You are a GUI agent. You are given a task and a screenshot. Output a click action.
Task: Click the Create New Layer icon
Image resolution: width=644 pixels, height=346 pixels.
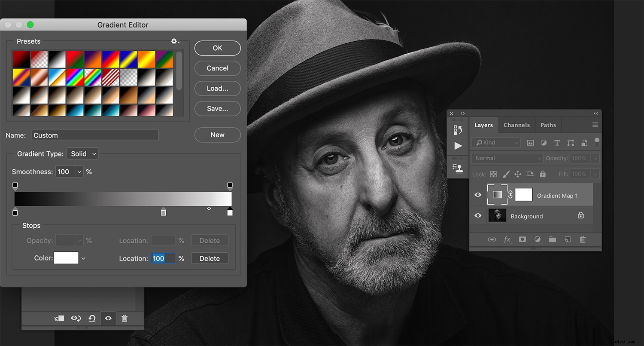(567, 239)
